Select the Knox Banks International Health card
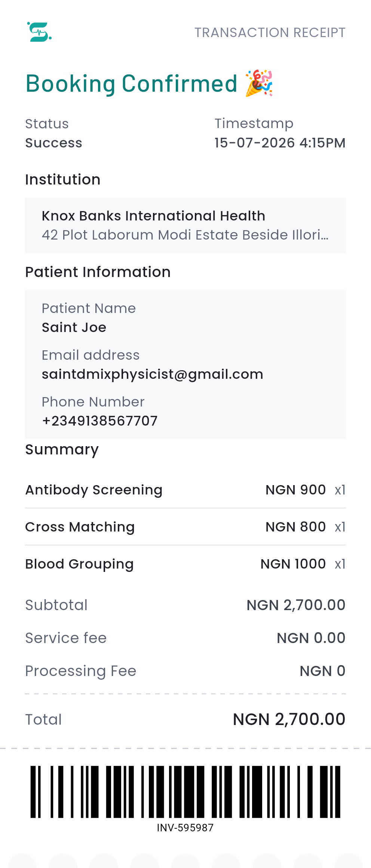371x868 pixels. pyautogui.click(x=185, y=225)
